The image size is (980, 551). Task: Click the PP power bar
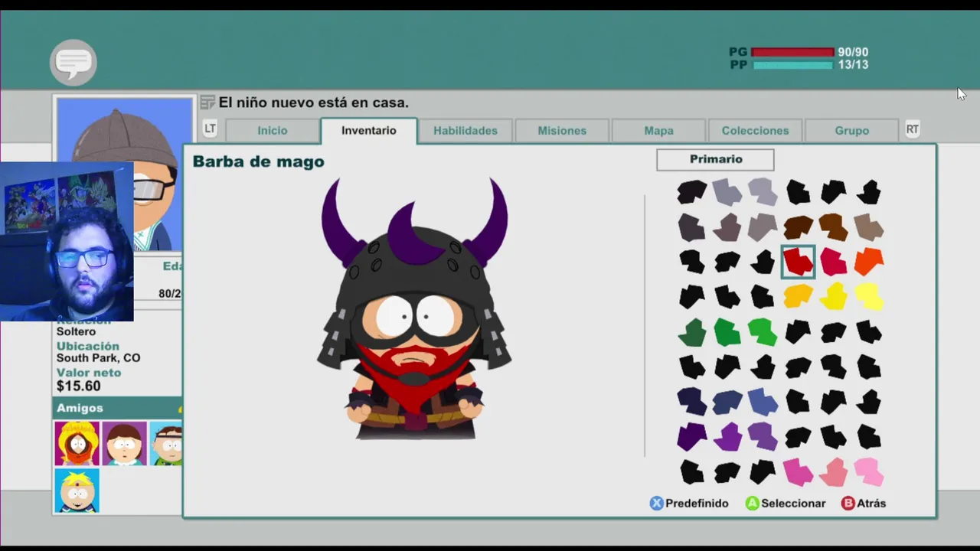coord(792,65)
